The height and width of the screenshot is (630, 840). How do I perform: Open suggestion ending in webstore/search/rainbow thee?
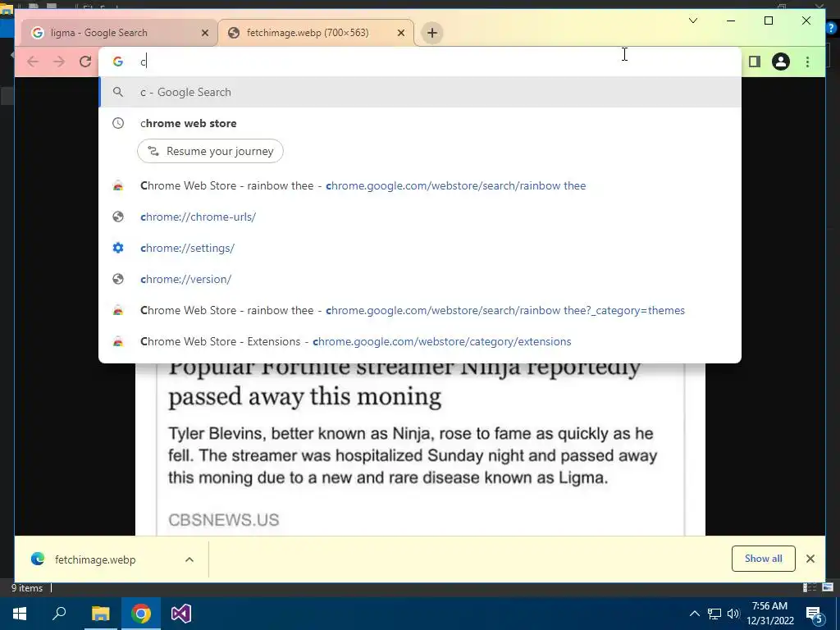420,185
